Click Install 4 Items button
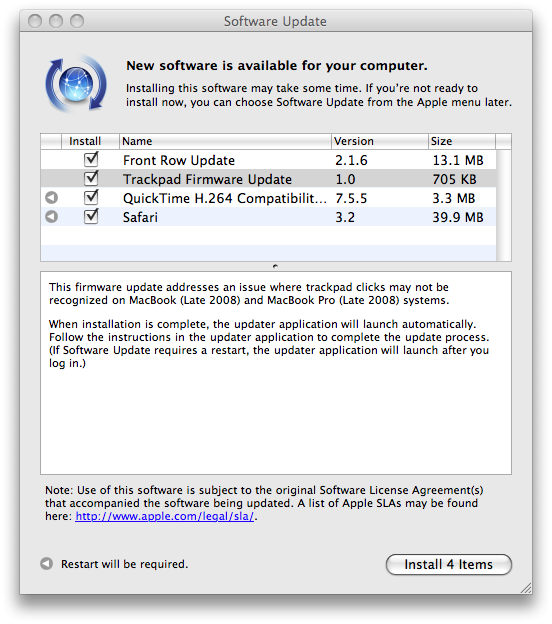552x624 pixels. coord(449,564)
